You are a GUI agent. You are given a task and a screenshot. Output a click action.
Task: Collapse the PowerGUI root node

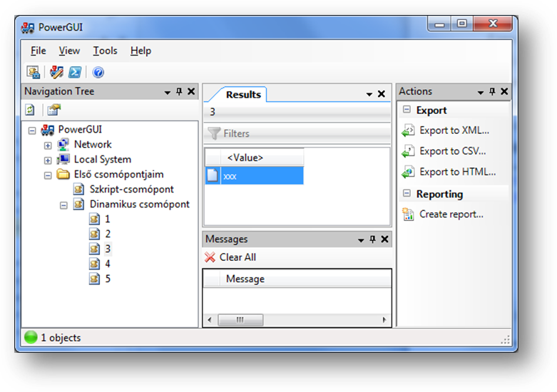tap(32, 130)
